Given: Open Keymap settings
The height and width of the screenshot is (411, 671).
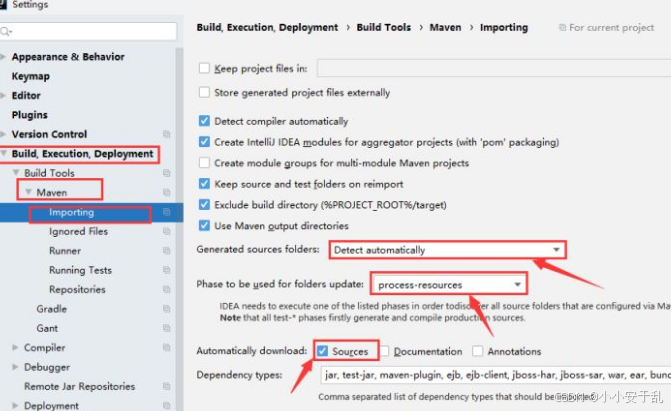Looking at the screenshot, I should pos(31,76).
